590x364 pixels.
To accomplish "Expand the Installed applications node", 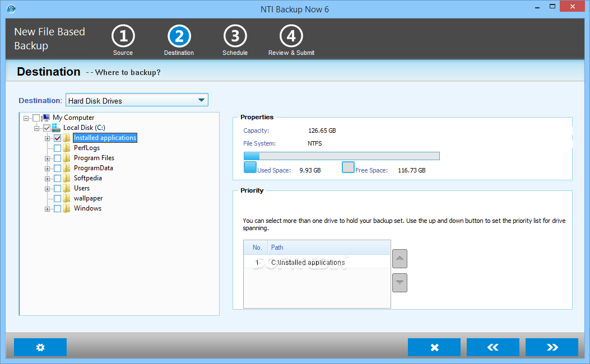I will (x=48, y=138).
